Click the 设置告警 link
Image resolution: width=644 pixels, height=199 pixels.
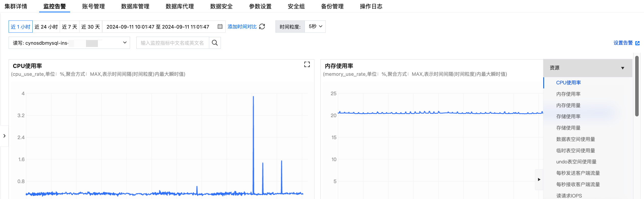(623, 43)
